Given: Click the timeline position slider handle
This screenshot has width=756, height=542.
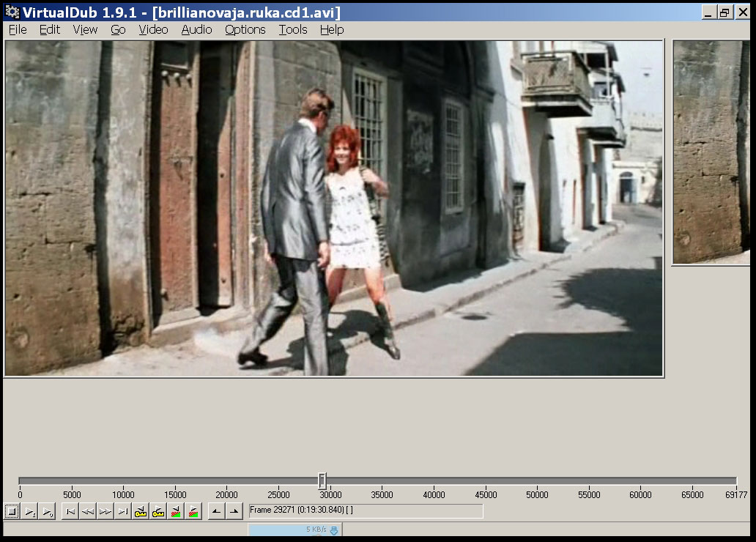Looking at the screenshot, I should tap(322, 480).
